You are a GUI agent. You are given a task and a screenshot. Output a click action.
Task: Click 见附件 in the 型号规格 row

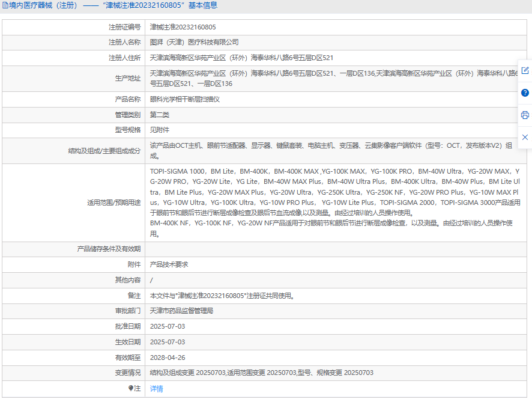click(160, 130)
